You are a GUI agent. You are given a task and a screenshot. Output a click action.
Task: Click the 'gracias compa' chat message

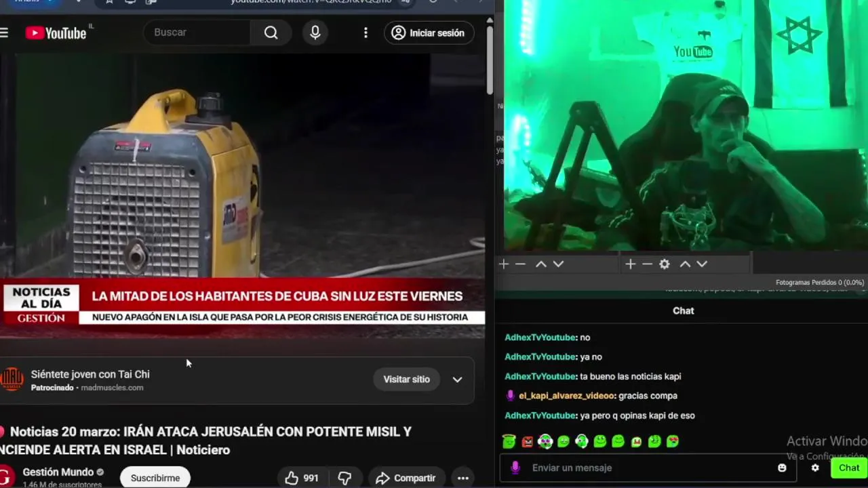648,396
